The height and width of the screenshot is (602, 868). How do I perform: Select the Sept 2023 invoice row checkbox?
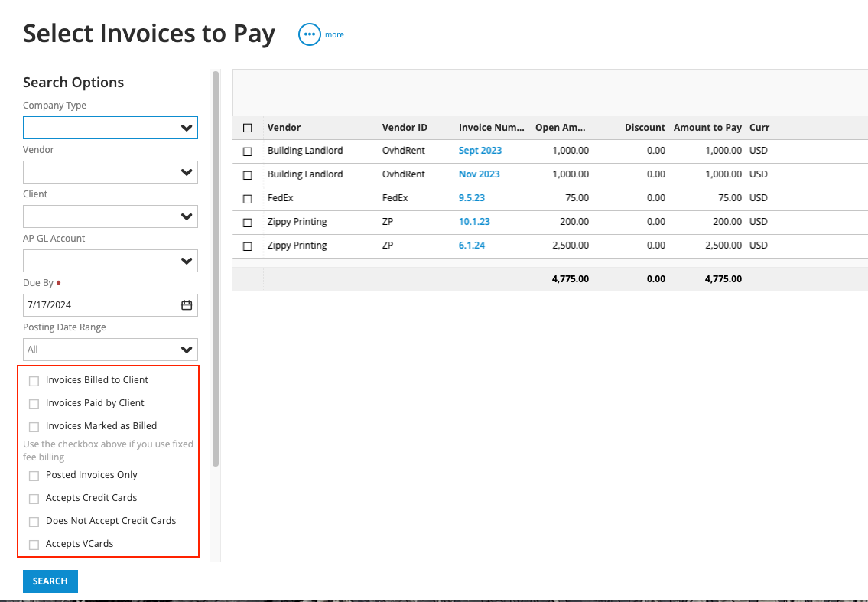coord(248,151)
